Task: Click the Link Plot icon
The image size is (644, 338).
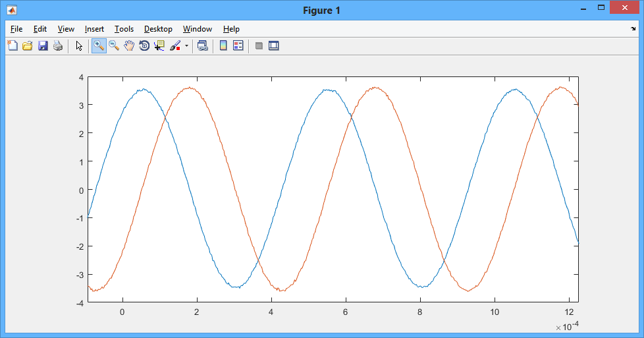Action: coord(202,45)
